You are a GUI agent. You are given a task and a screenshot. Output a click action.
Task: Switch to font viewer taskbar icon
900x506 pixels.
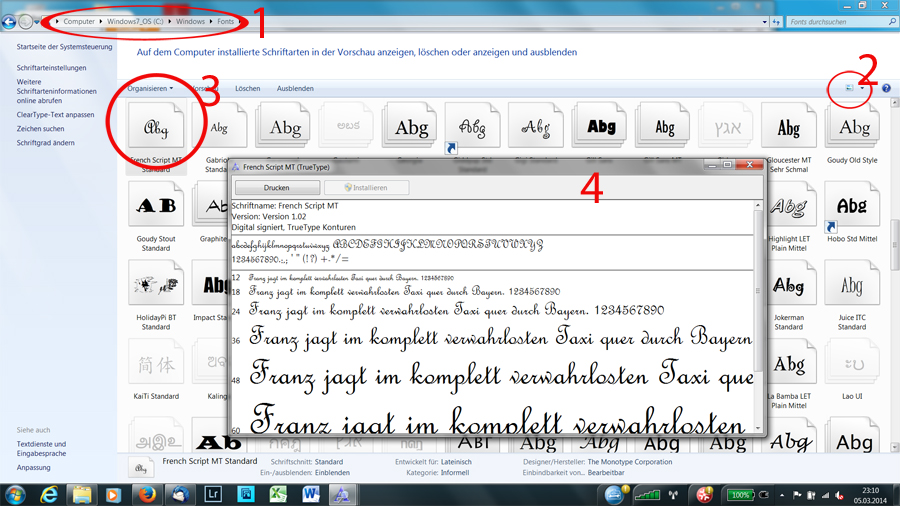tap(343, 494)
